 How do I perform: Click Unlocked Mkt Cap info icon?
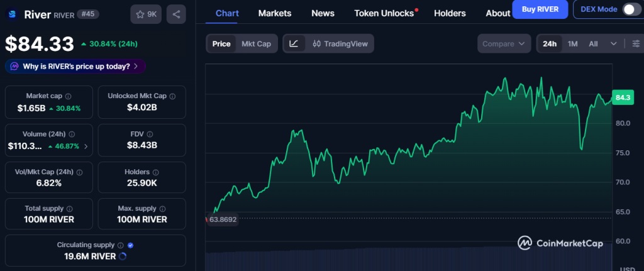coord(172,96)
